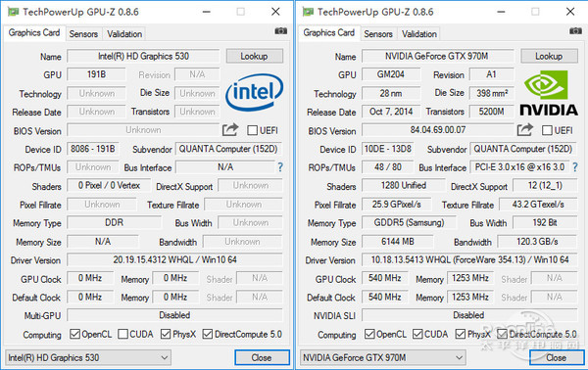Viewport: 588px width, 370px height.
Task: Click the Pixel Fillrate value 25.9 GPixel/s
Action: click(396, 205)
